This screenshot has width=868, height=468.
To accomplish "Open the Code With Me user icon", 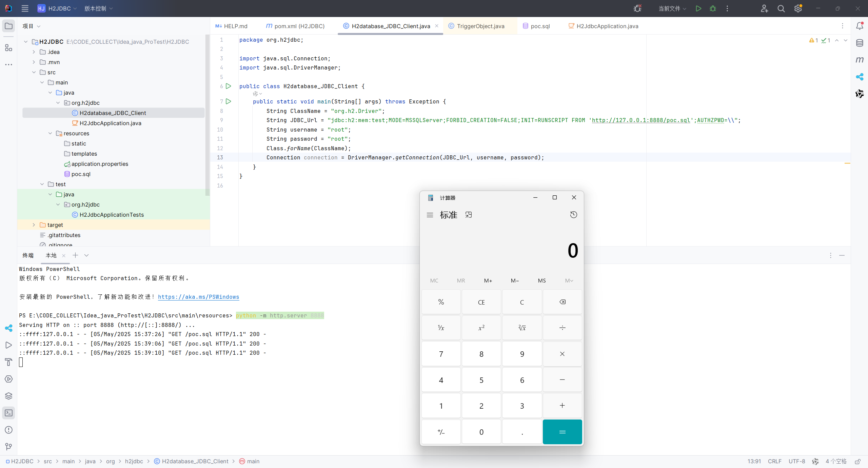I will pos(764,8).
